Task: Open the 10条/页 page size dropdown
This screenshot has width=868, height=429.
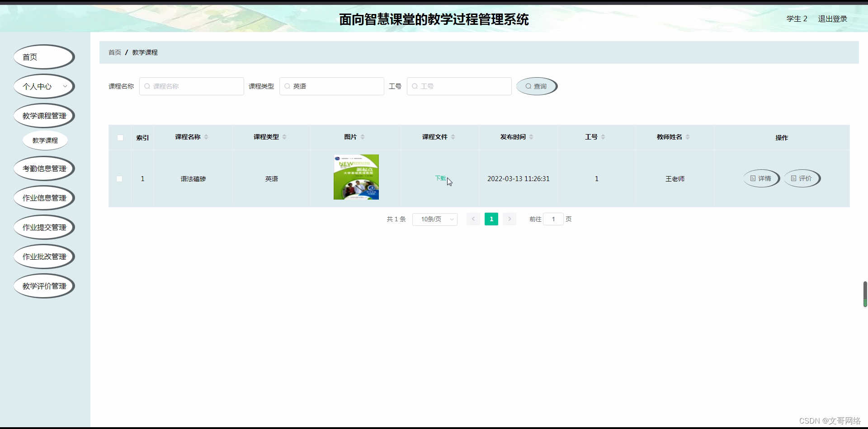Action: [434, 219]
